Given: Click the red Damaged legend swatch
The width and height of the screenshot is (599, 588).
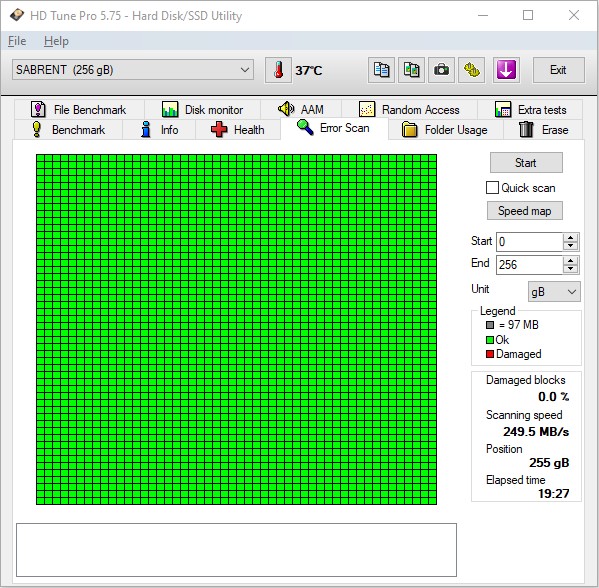Looking at the screenshot, I should [x=490, y=354].
